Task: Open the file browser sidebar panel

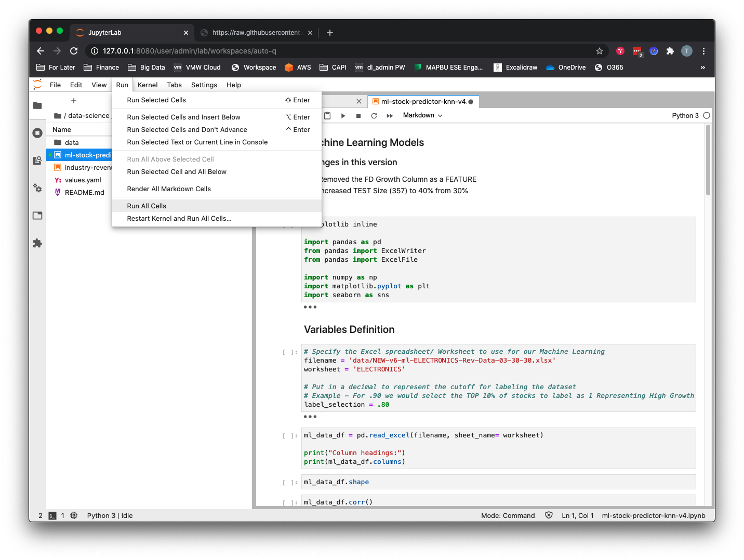Action: [x=37, y=105]
